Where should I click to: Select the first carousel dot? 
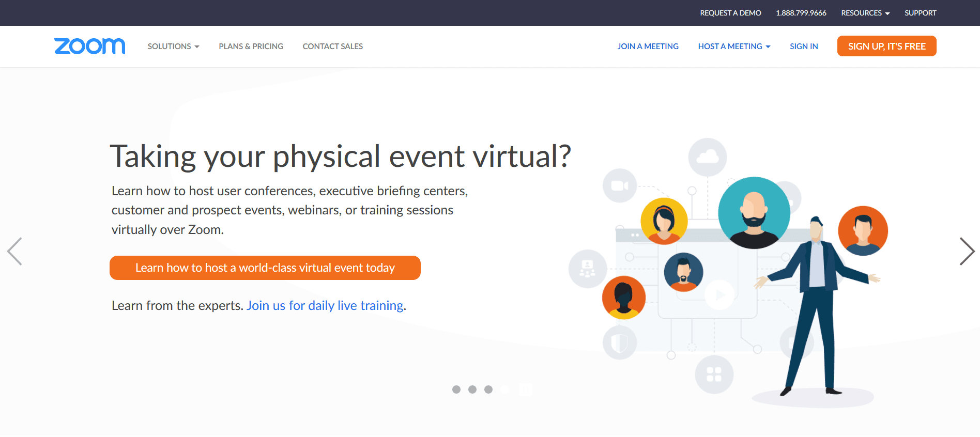(456, 389)
